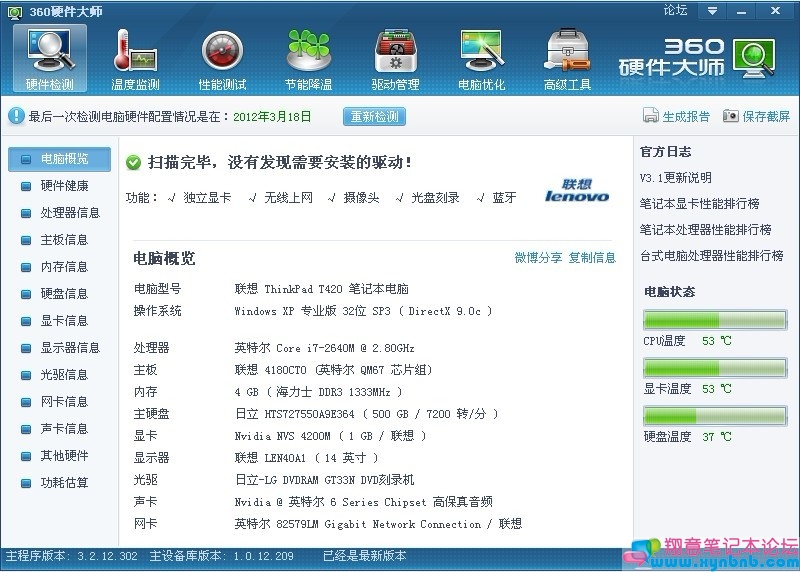The width and height of the screenshot is (800, 572).
Task: Click the HTS727550A9E364 hard disk text
Action: pos(366,414)
